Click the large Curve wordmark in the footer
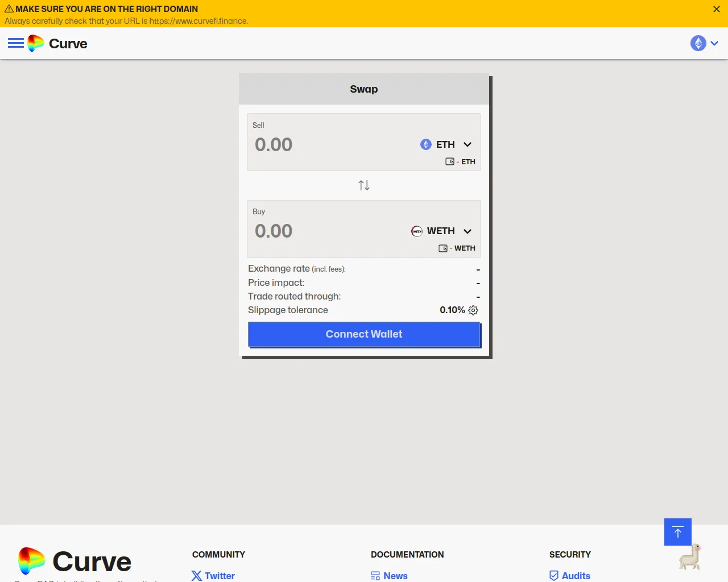The height and width of the screenshot is (582, 728). tap(92, 562)
